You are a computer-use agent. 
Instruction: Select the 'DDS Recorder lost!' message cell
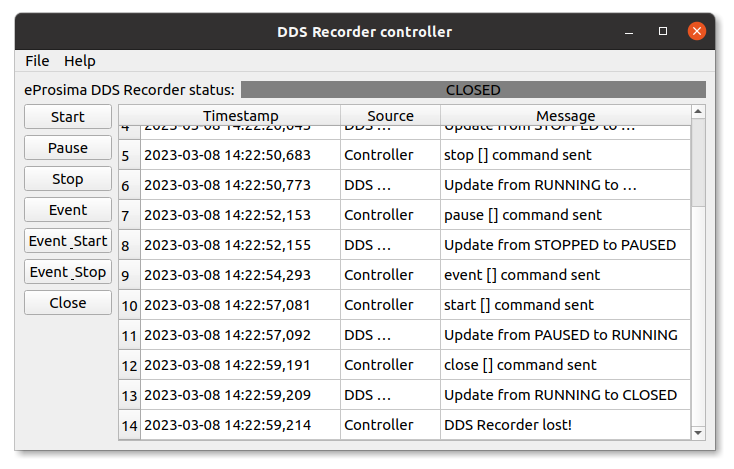click(565, 425)
